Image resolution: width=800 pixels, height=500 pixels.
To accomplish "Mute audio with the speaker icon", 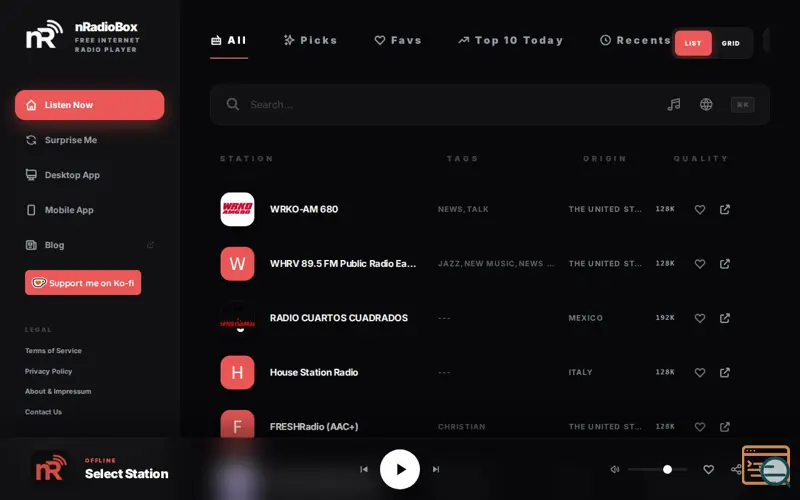I will [x=615, y=469].
